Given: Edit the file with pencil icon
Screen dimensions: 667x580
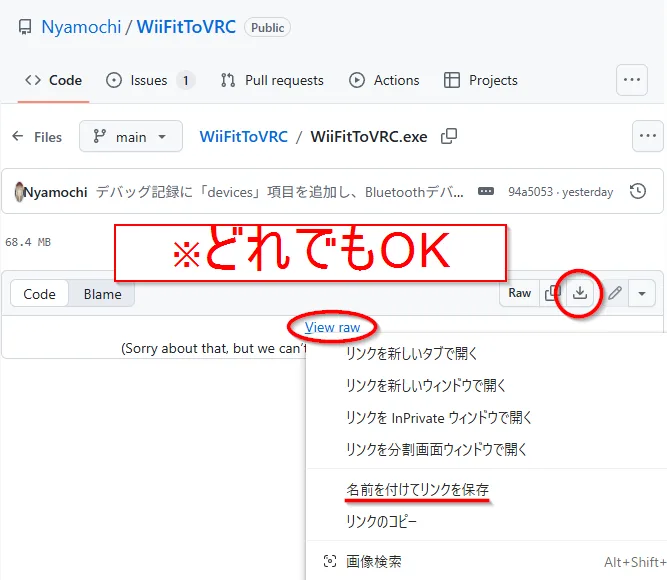Looking at the screenshot, I should [615, 293].
